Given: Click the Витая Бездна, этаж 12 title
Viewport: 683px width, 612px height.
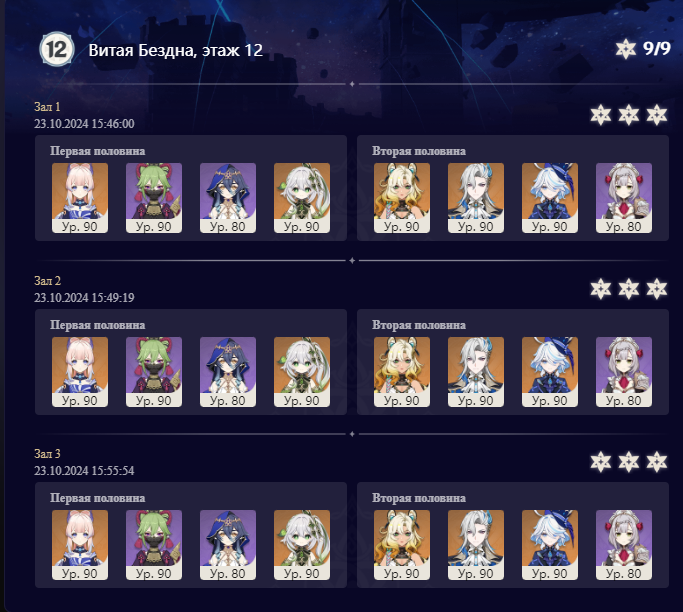Looking at the screenshot, I should pyautogui.click(x=176, y=50).
